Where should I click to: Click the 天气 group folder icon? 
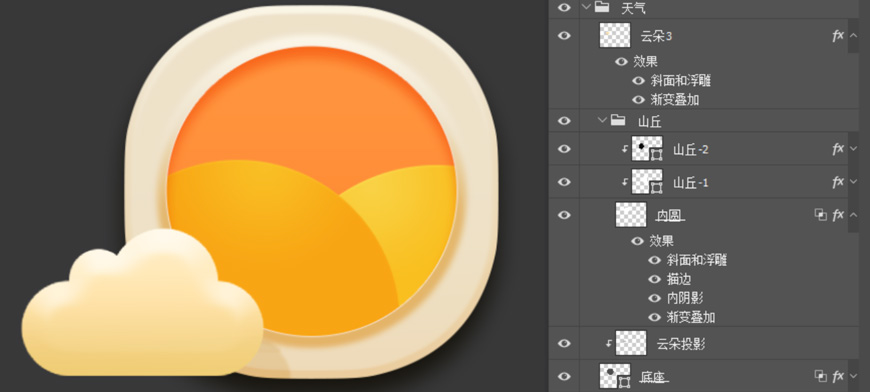pyautogui.click(x=602, y=7)
